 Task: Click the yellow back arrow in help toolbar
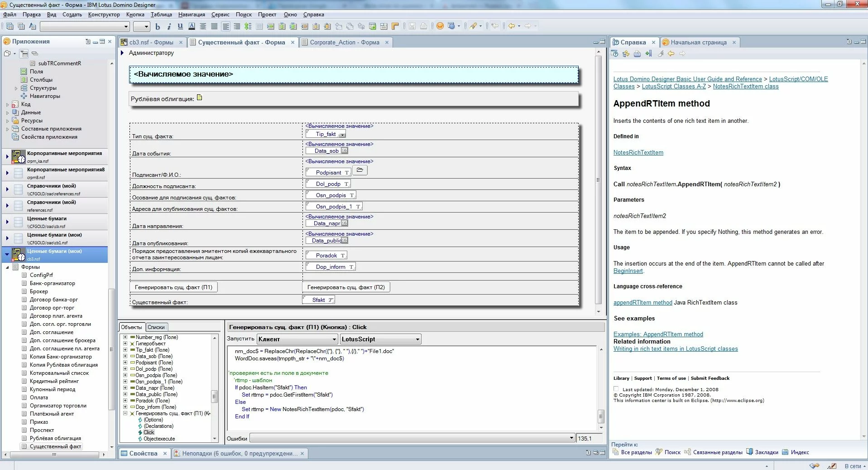[x=671, y=54]
